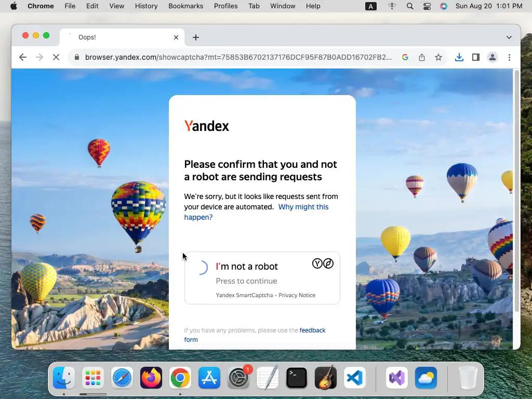Open Visual Studio Code from the Dock
This screenshot has height=399, width=532.
click(355, 378)
